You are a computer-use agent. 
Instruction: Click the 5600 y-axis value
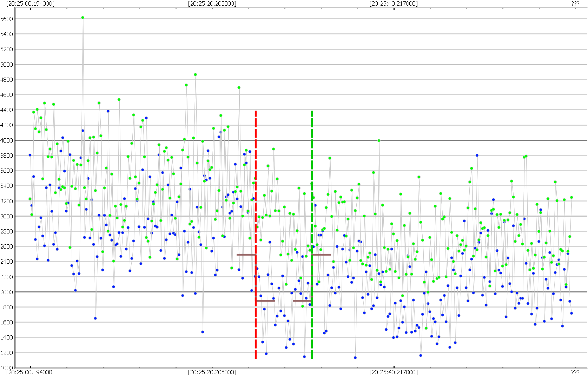7,19
